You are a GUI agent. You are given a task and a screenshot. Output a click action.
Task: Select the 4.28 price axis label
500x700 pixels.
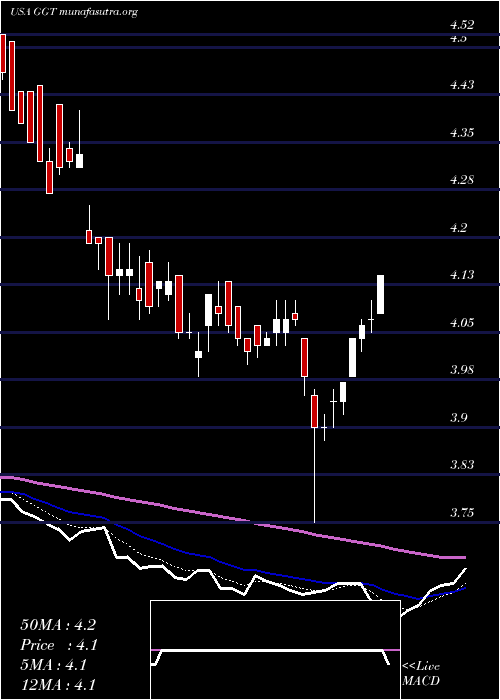(462, 180)
